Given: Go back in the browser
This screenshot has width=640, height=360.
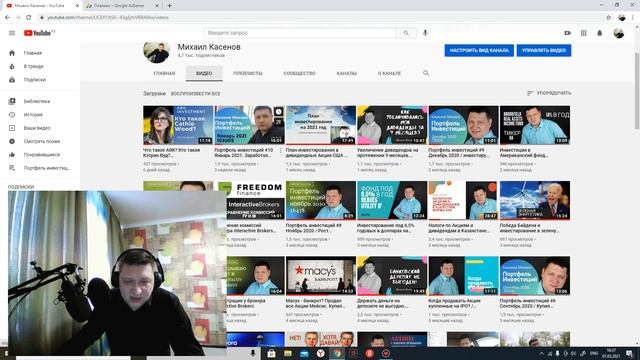Looking at the screenshot, I should tap(7, 18).
